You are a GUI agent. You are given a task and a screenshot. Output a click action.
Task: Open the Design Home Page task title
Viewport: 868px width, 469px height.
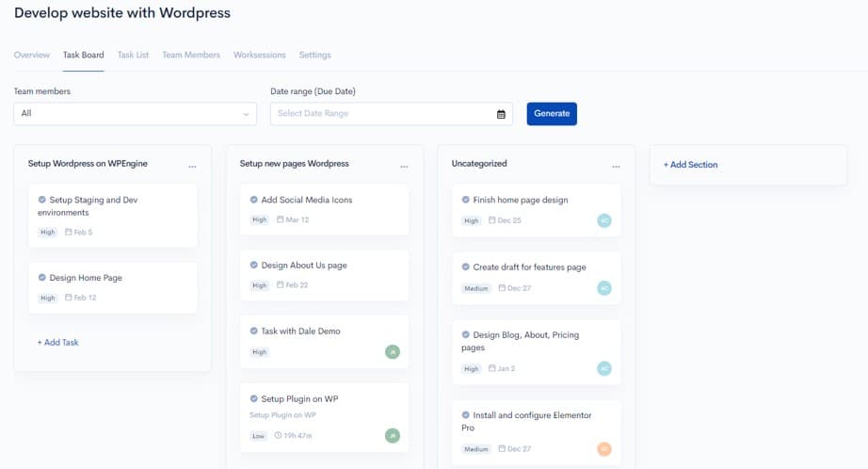point(86,278)
